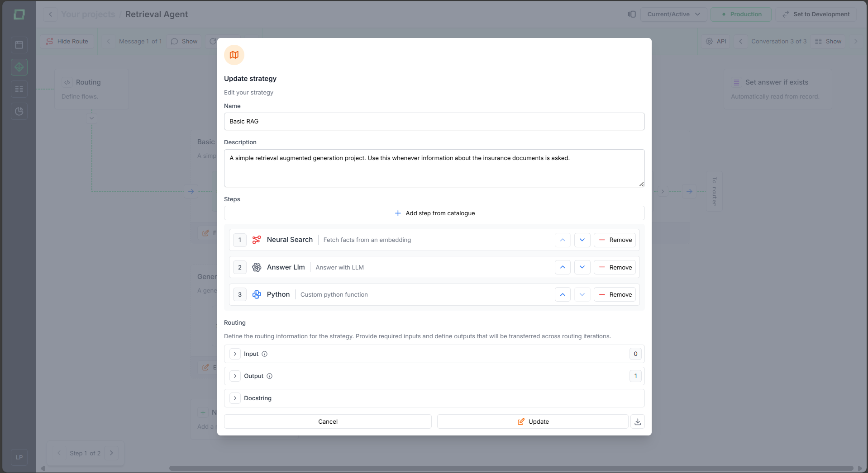Go to previous message arrow
The height and width of the screenshot is (473, 868).
click(109, 41)
